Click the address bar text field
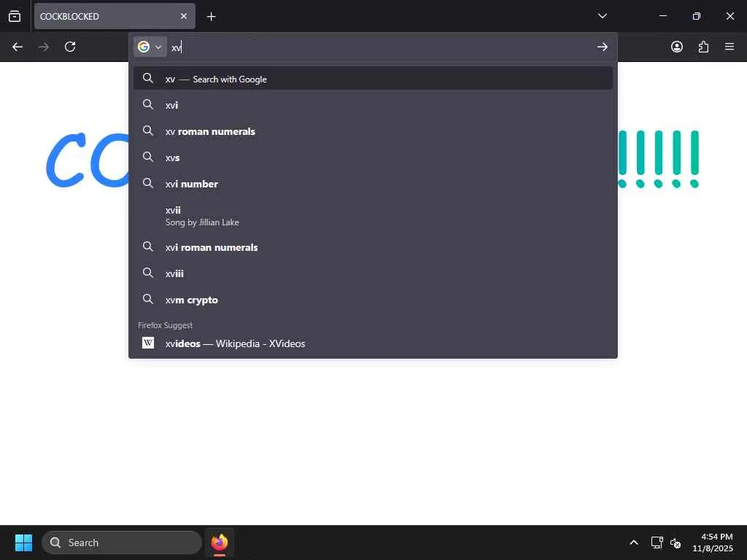The width and height of the screenshot is (747, 560). click(x=381, y=47)
